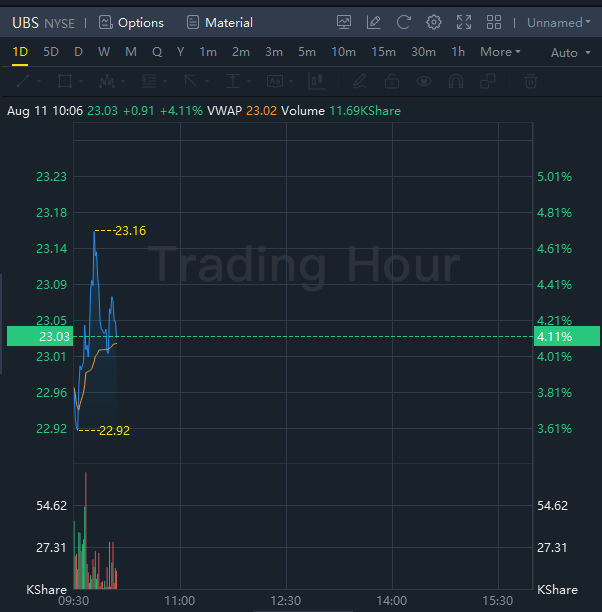Switch to the Q quarterly tab

pos(157,52)
